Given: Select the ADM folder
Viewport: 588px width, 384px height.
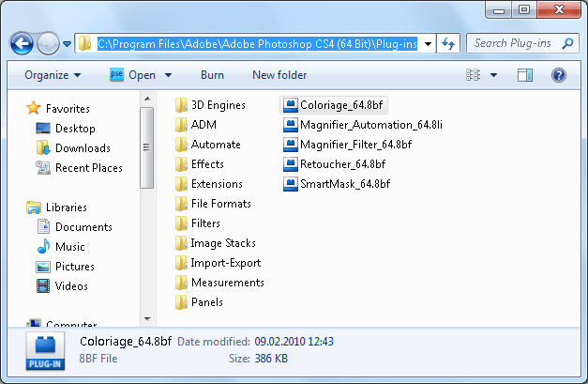Looking at the screenshot, I should point(196,125).
